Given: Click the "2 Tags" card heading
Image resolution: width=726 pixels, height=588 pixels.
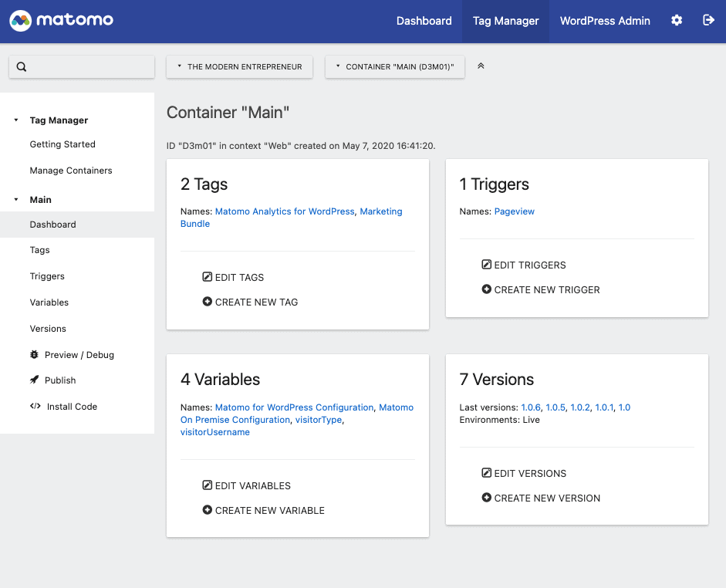Looking at the screenshot, I should tap(204, 184).
